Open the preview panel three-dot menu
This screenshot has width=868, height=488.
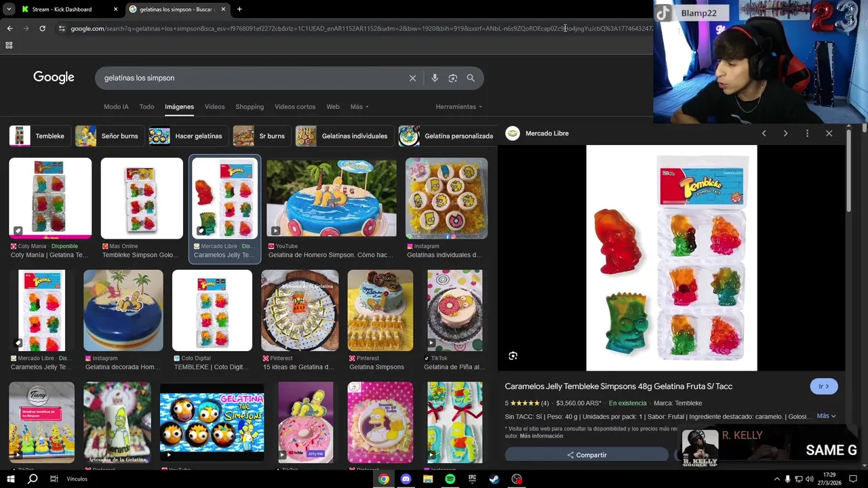(807, 134)
